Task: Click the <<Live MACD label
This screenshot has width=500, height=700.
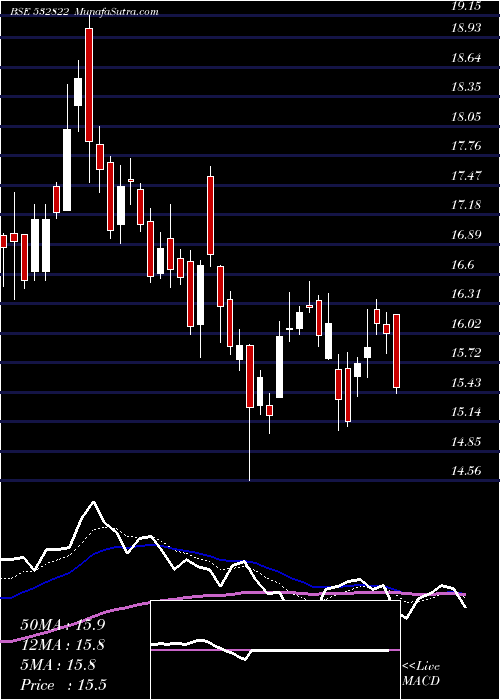Action: pyautogui.click(x=421, y=674)
